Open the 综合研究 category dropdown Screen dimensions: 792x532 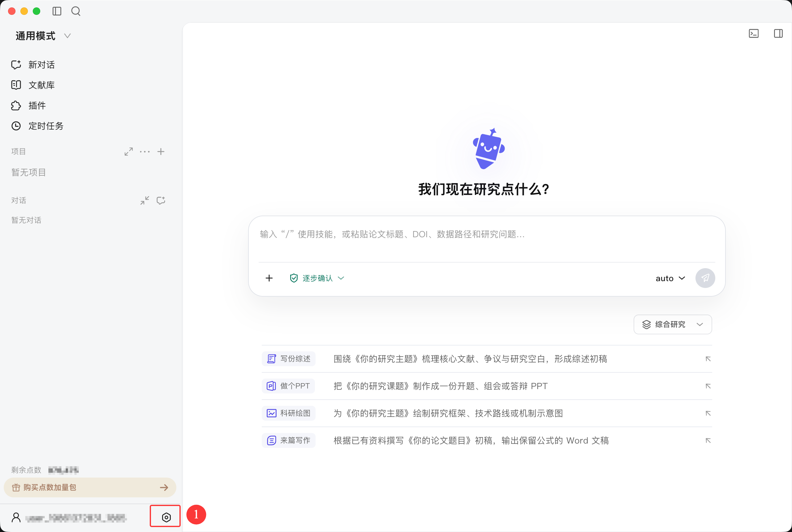(673, 324)
